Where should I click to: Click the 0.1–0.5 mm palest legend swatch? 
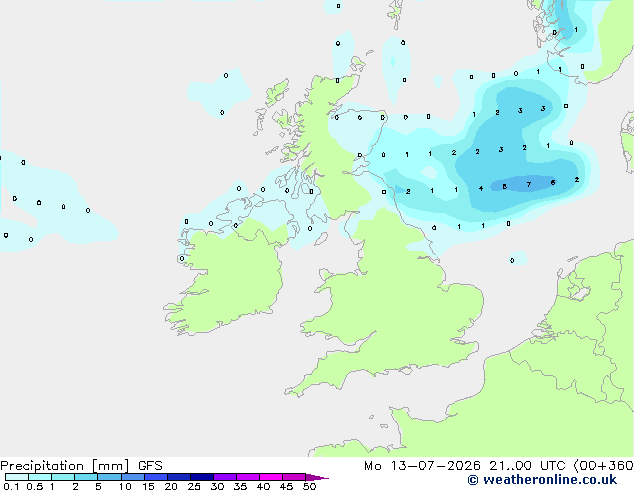pos(17,477)
